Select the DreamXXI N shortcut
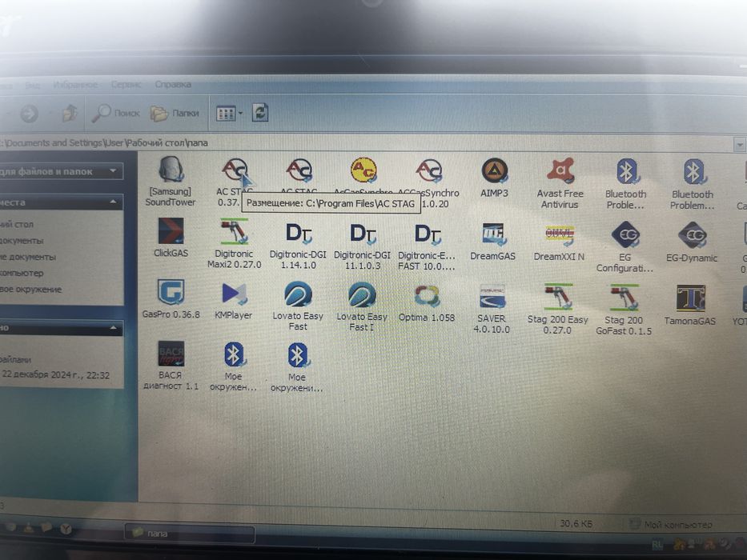Image resolution: width=747 pixels, height=560 pixels. coord(559,242)
